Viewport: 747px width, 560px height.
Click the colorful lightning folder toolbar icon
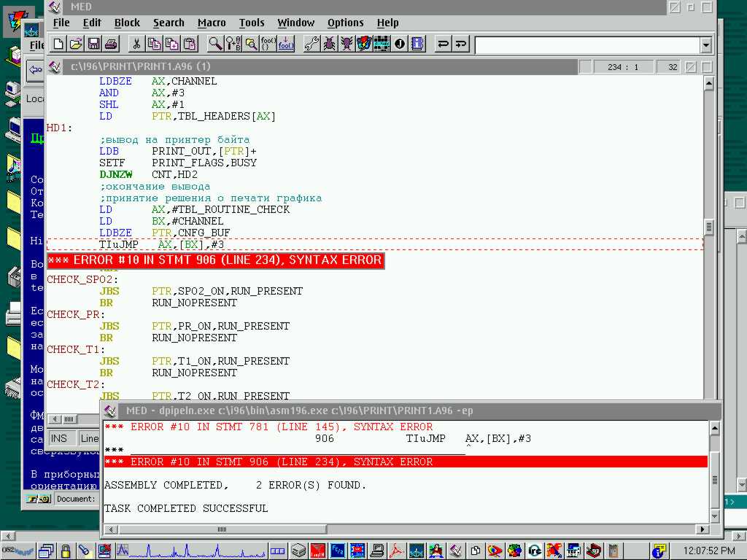pos(364,44)
